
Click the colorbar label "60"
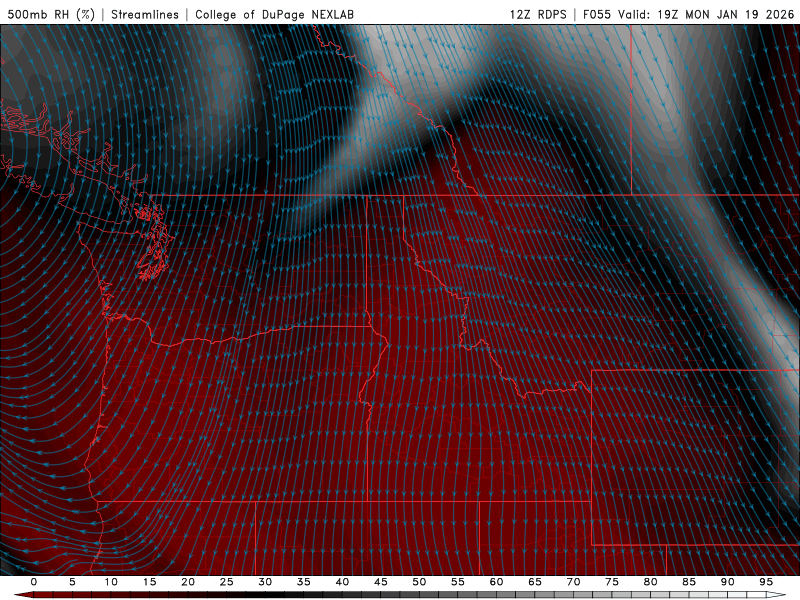496,582
